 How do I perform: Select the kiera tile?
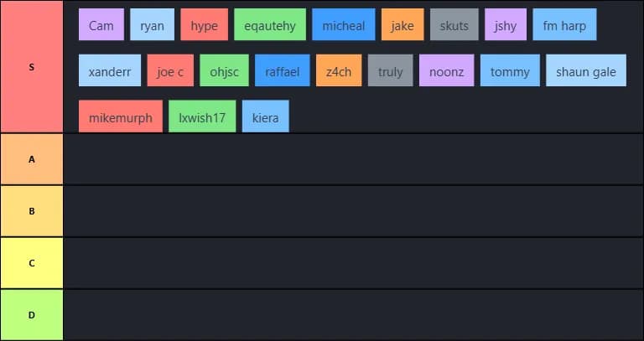click(x=265, y=117)
